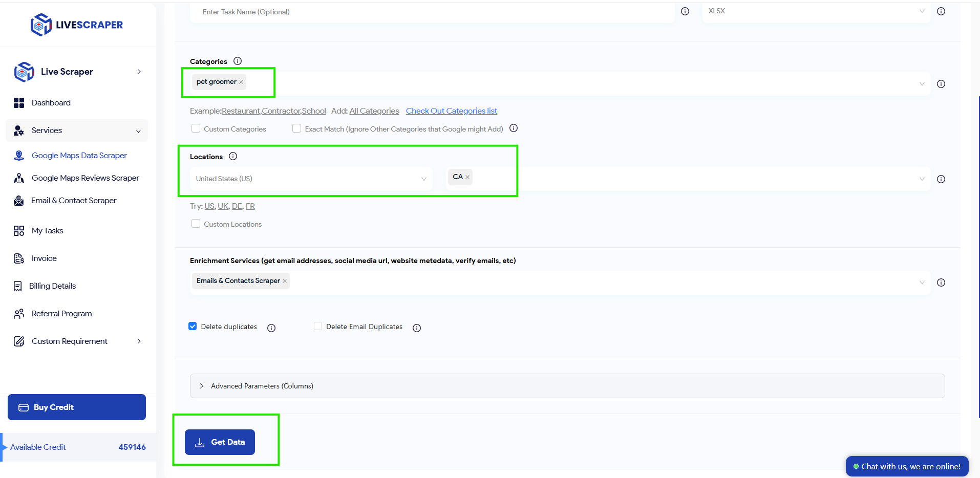The height and width of the screenshot is (478, 980).
Task: Click the Custom Requirement pencil icon
Action: (19, 341)
